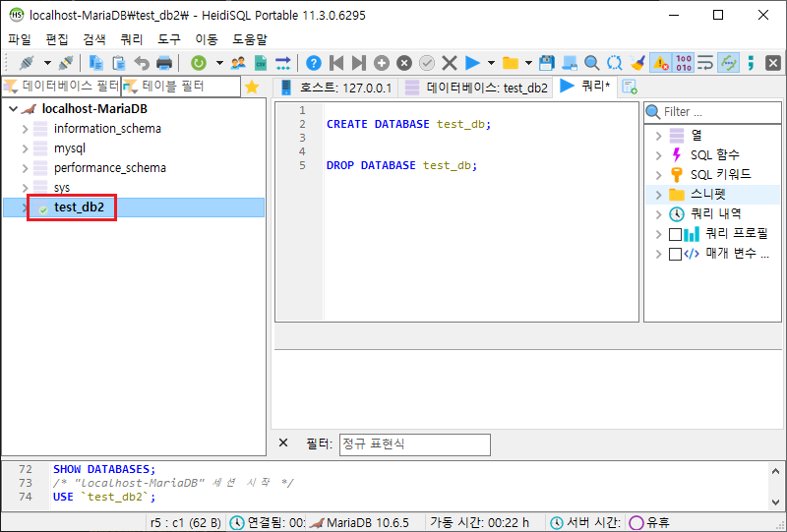Click the database filter input field
The width and height of the screenshot is (787, 532).
pos(61,87)
